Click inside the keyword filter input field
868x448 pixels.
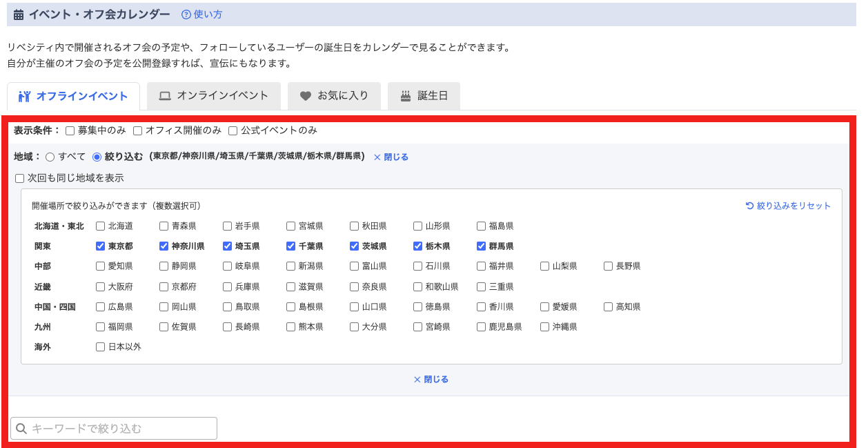click(x=114, y=428)
